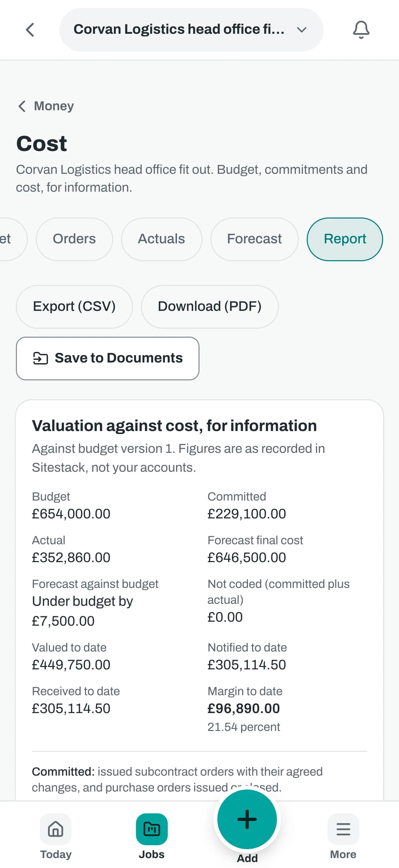Image resolution: width=399 pixels, height=868 pixels.
Task: Export the report as CSV
Action: coord(74,306)
